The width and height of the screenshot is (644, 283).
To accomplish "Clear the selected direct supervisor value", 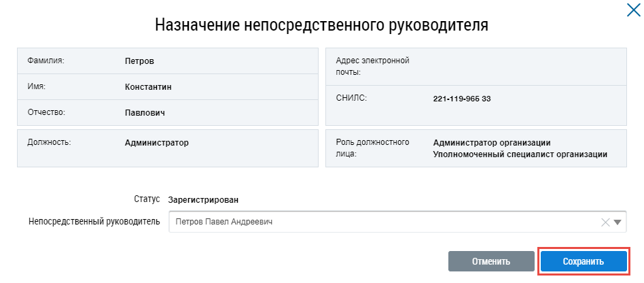I will (606, 222).
